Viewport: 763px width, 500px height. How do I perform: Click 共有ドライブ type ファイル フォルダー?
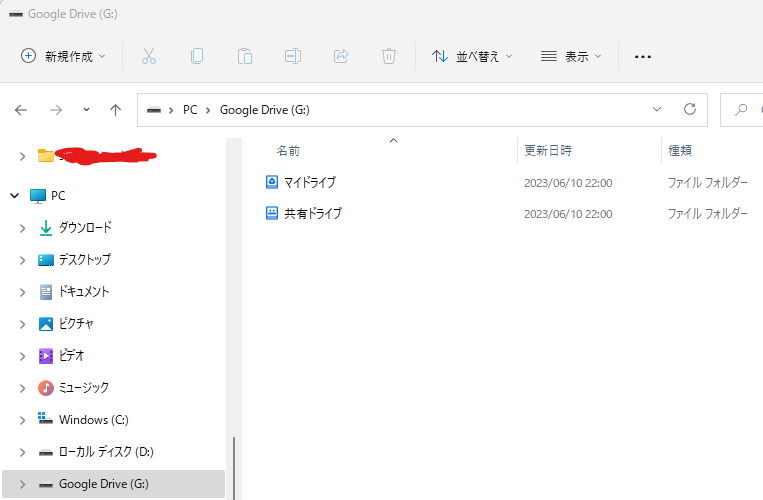tap(708, 214)
